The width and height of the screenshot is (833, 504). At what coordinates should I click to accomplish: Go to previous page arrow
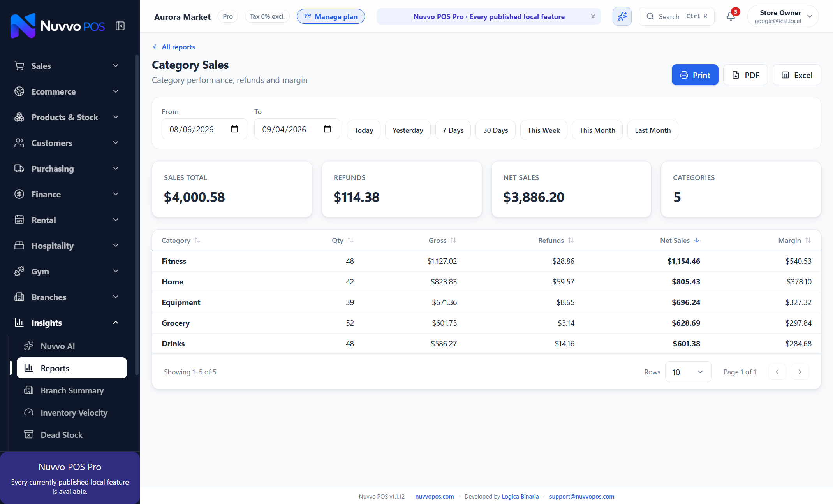777,372
